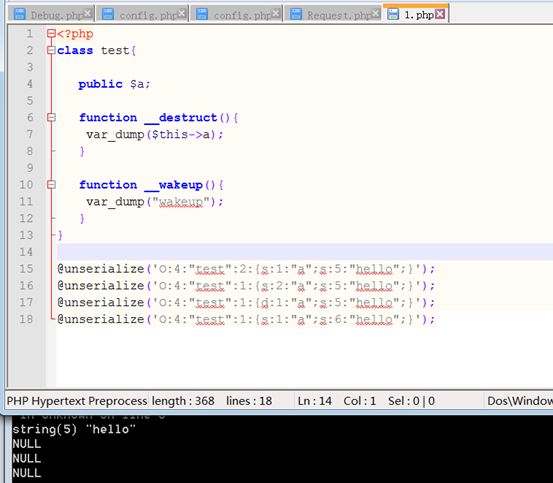Click 'PHP Hypertext Preprocess' in status bar
The width and height of the screenshot is (553, 483).
77,401
